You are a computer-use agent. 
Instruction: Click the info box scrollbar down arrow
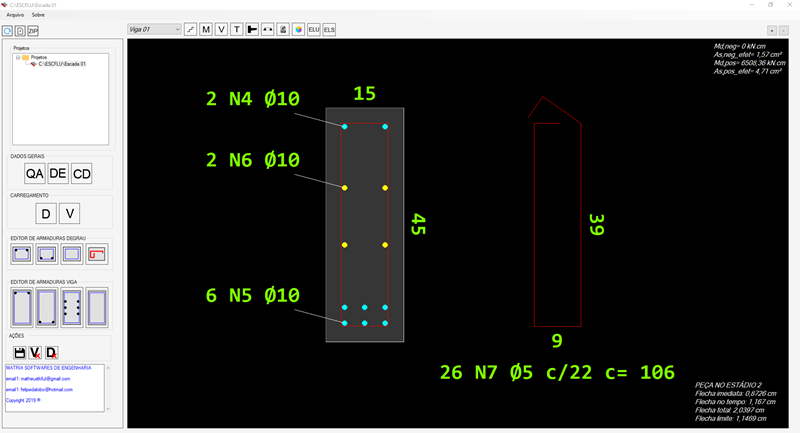(108, 409)
